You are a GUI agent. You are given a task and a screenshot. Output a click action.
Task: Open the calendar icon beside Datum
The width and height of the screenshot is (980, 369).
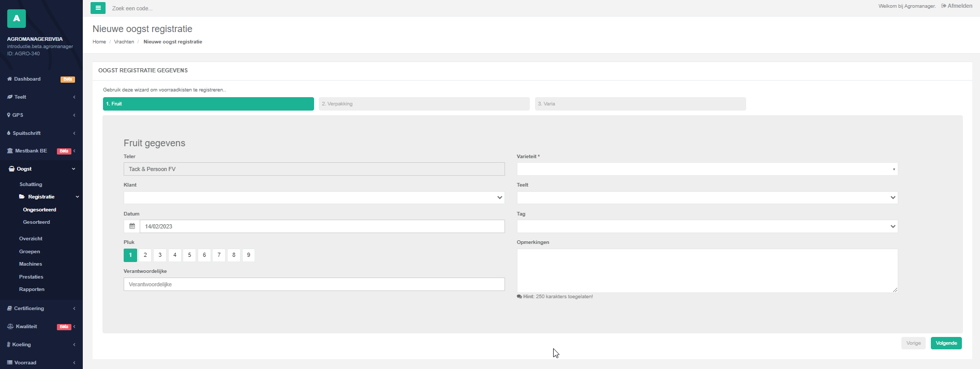coord(132,226)
